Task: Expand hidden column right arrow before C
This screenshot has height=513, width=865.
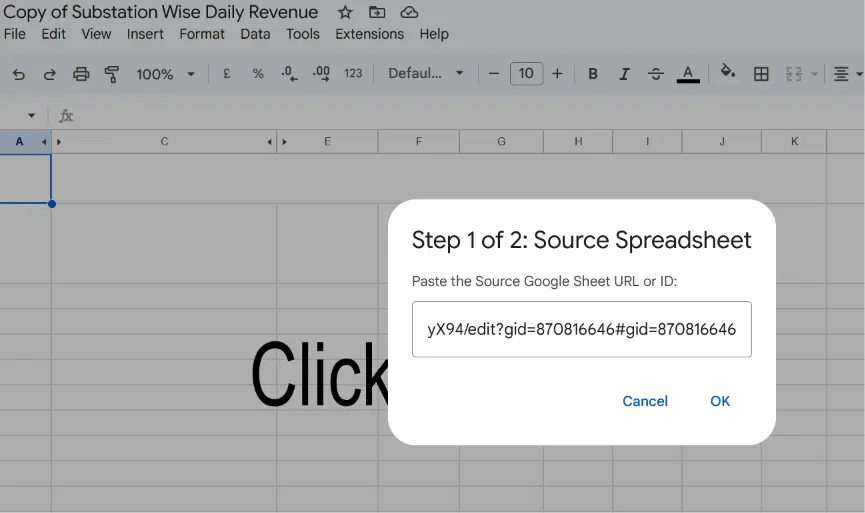Action: pos(58,142)
